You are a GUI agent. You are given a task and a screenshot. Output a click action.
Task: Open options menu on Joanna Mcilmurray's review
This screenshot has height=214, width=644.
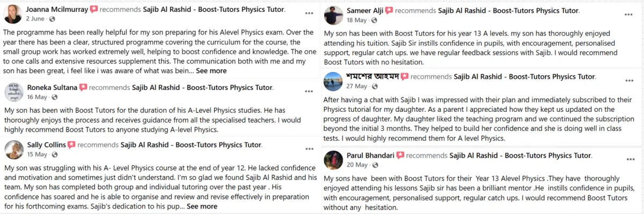309,12
